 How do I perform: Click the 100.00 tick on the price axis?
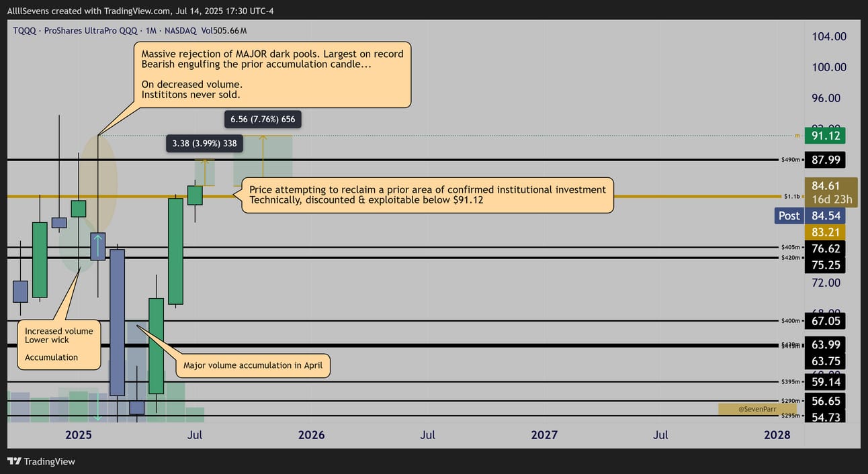click(830, 67)
